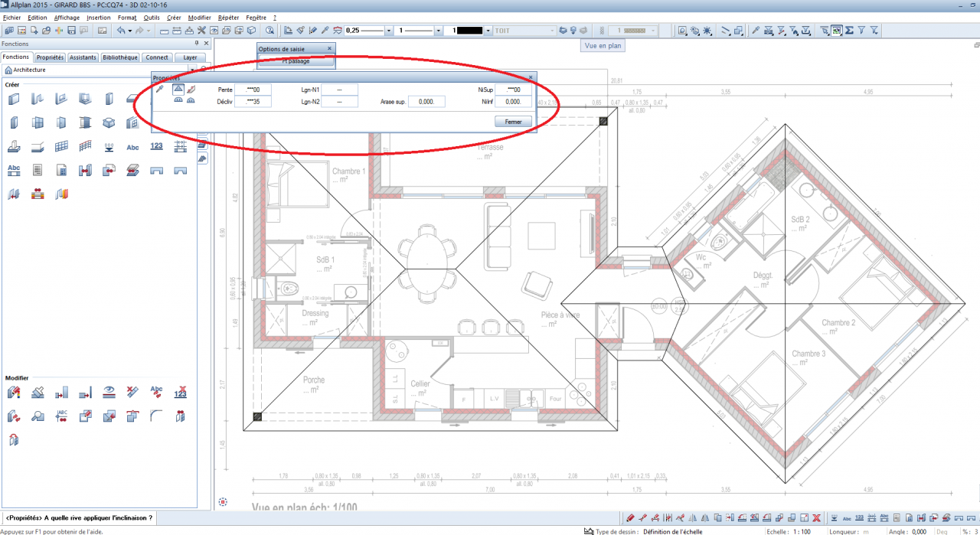Switch to the Connect tab
Viewport: 980px width, 535px height.
coord(157,57)
